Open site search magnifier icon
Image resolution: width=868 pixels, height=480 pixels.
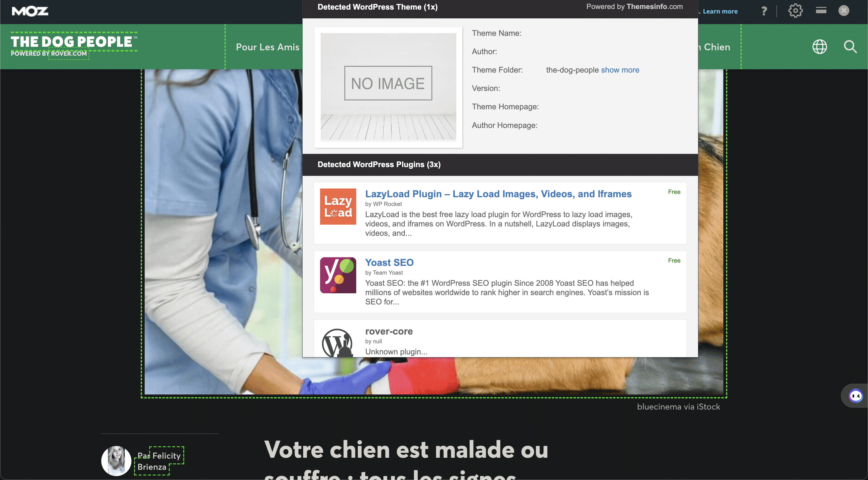pyautogui.click(x=850, y=47)
